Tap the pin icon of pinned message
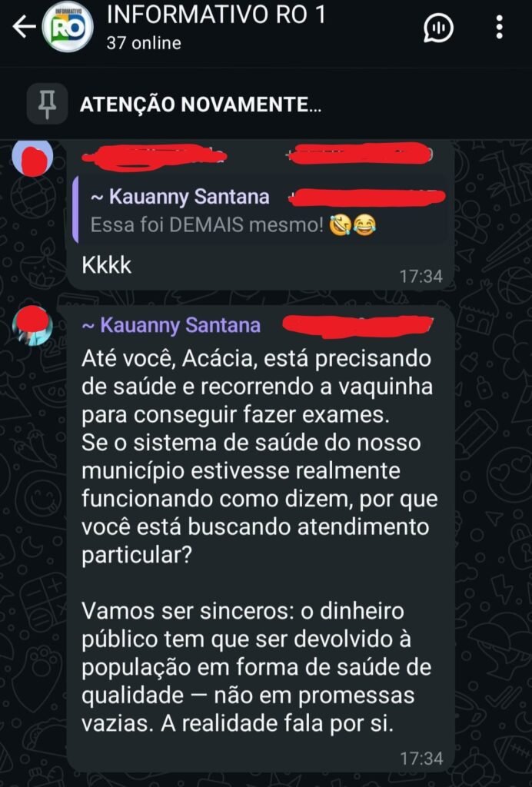The image size is (532, 787). click(x=47, y=104)
